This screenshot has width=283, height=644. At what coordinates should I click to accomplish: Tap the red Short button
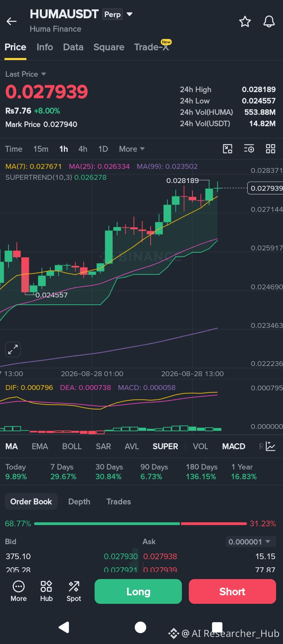point(232,592)
